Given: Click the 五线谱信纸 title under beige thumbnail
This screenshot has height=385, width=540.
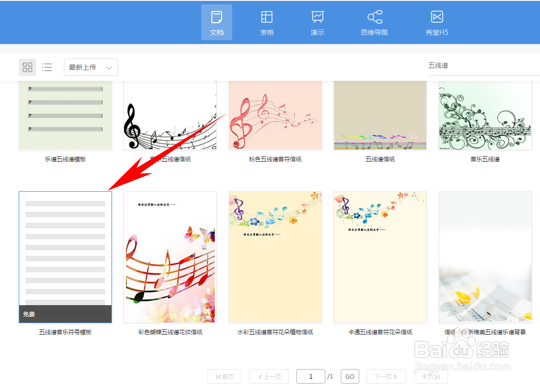Looking at the screenshot, I should [x=380, y=159].
